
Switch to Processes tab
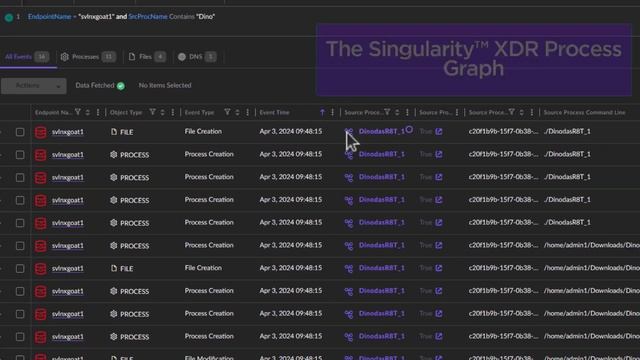pyautogui.click(x=88, y=57)
